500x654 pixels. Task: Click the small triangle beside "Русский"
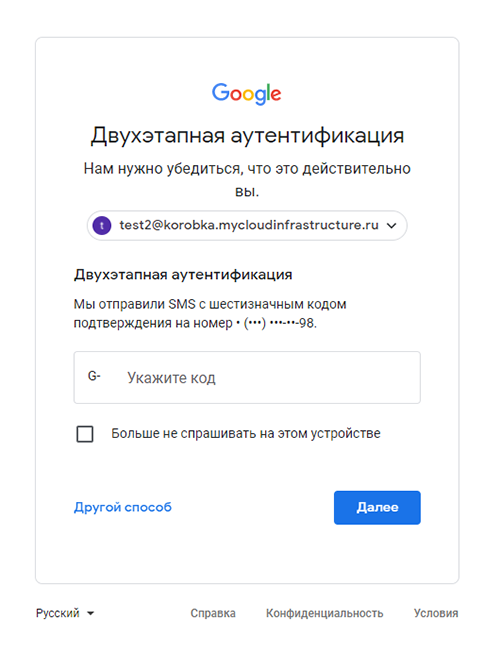[x=90, y=614]
